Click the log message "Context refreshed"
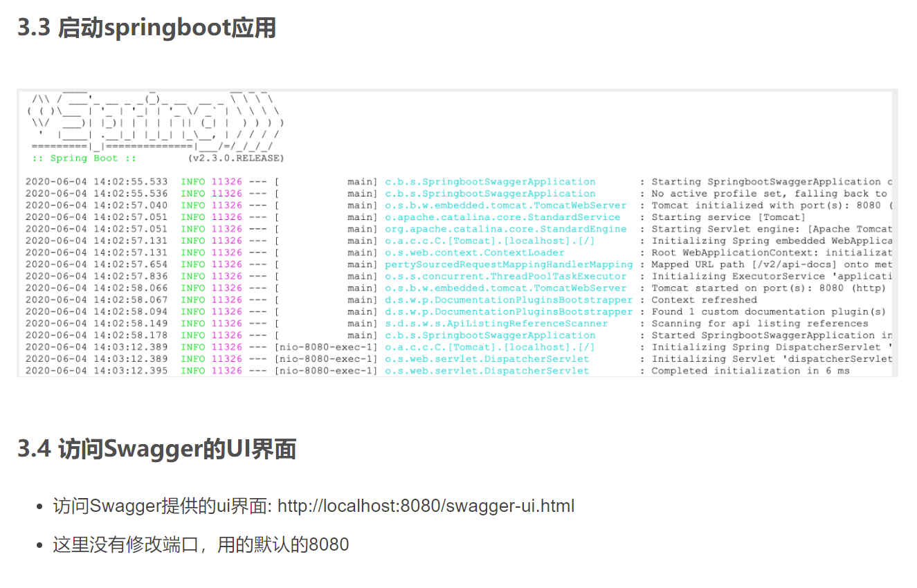This screenshot has height=588, width=917. pyautogui.click(x=704, y=300)
